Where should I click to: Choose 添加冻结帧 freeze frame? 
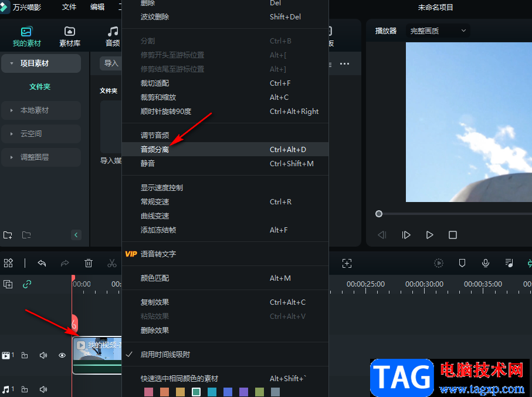(225, 230)
